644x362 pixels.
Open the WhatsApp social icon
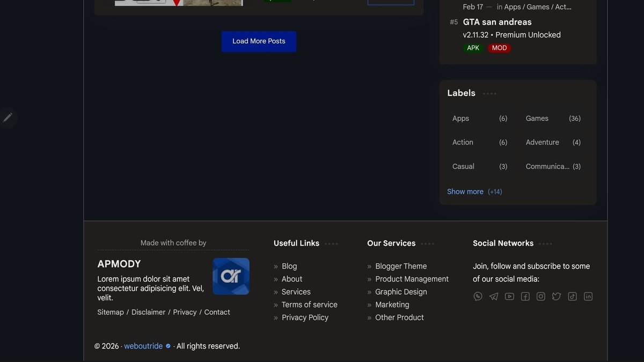click(x=478, y=297)
